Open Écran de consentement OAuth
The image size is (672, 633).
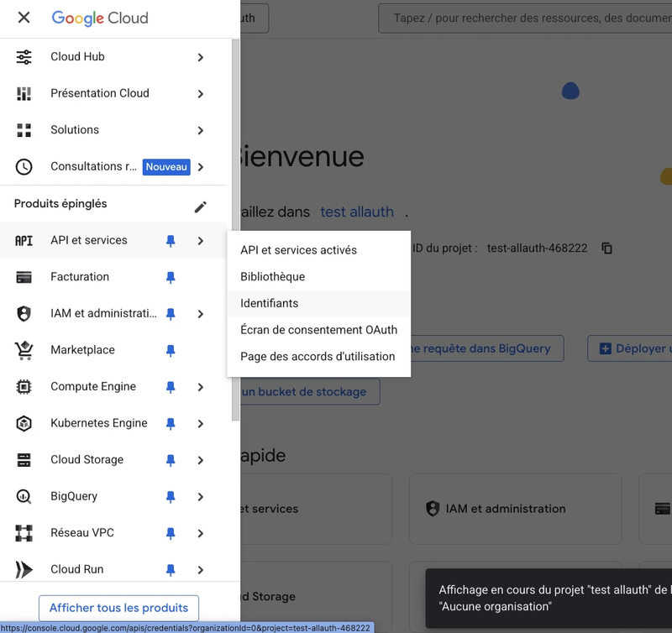tap(318, 330)
